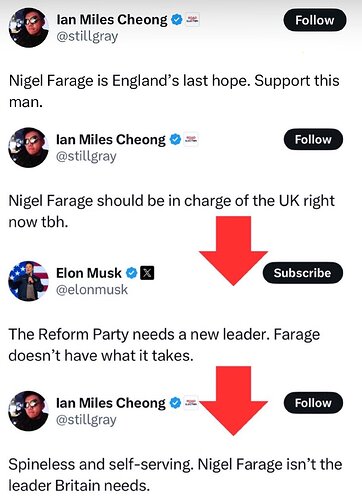
Task: Click Elon Musk's blue verified checkmark
Action: pos(131,273)
